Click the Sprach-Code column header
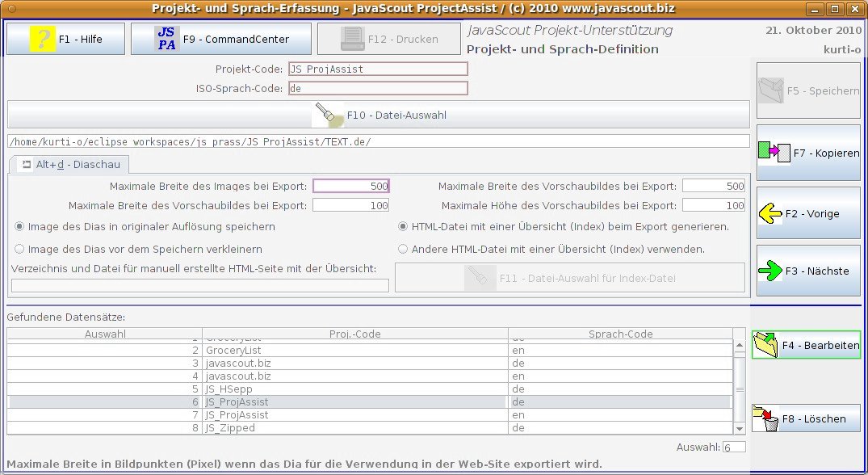Image resolution: width=868 pixels, height=475 pixels. [x=620, y=334]
